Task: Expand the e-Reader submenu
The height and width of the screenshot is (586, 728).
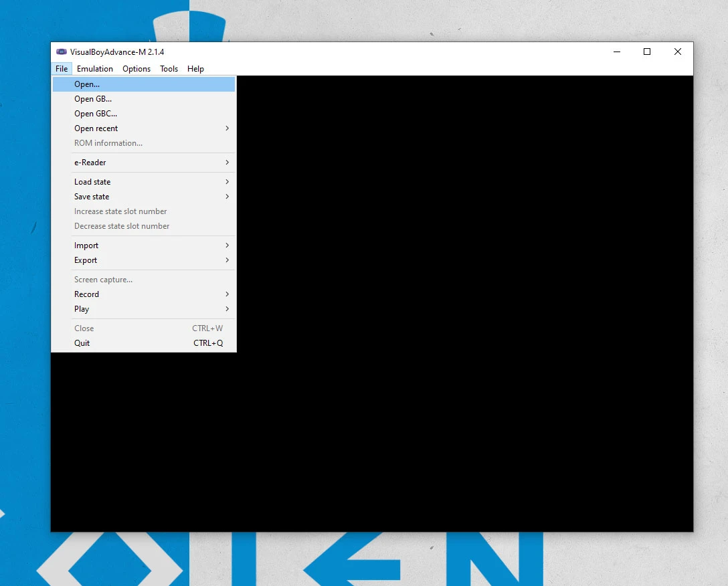Action: (x=90, y=163)
